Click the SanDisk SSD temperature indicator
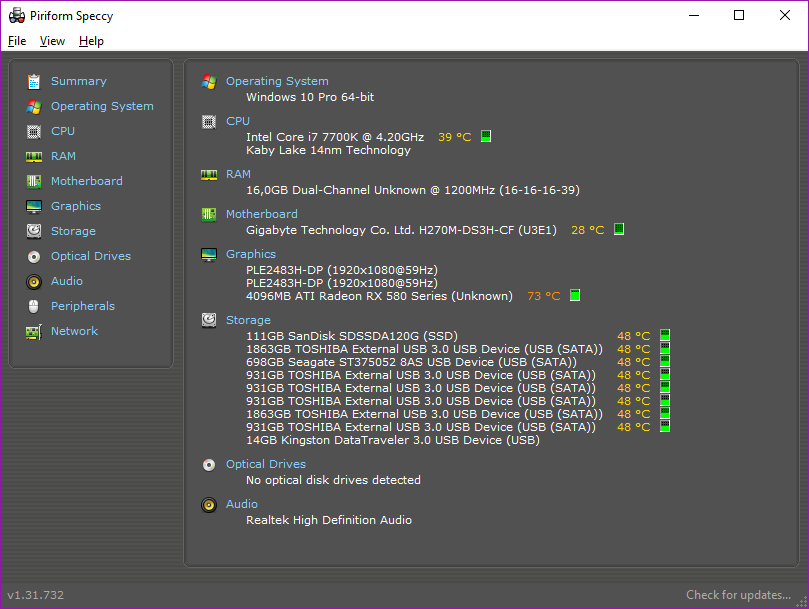 coord(665,336)
